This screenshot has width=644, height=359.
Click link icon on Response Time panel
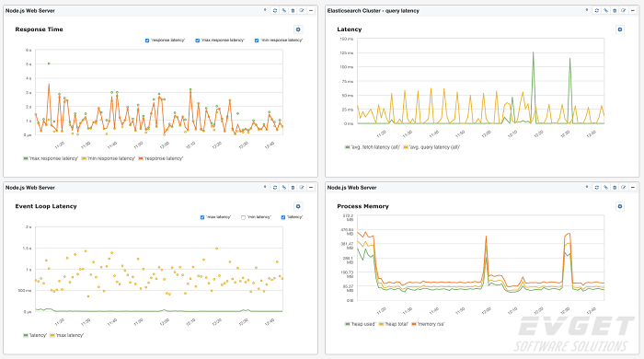283,11
